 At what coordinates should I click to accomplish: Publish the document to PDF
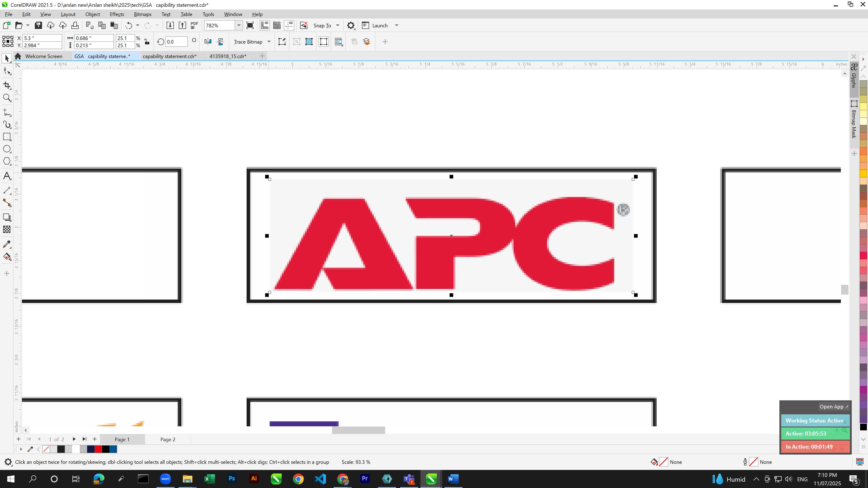194,26
